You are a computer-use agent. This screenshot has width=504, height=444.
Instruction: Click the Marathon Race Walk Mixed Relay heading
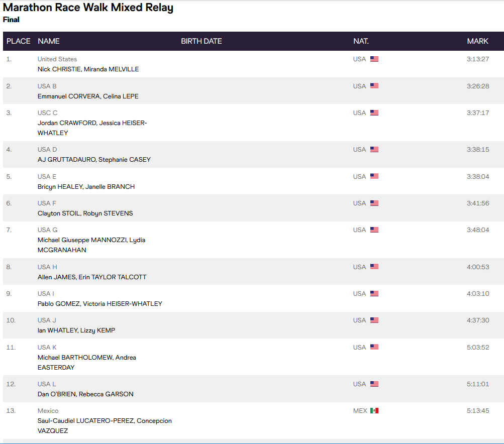88,8
